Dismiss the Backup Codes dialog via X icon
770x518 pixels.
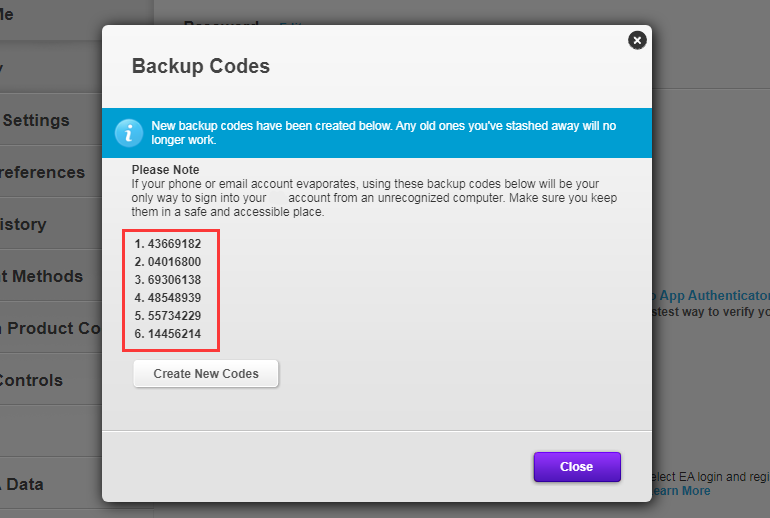click(637, 40)
